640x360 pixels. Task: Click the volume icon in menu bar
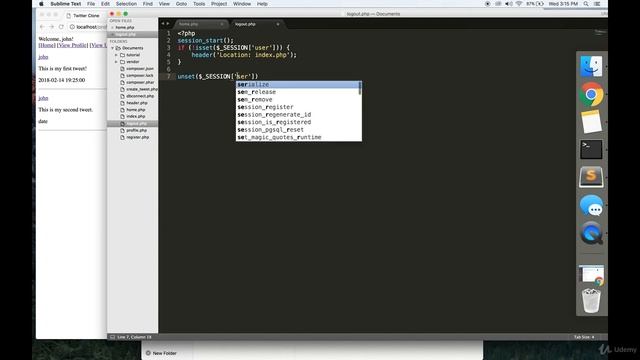[x=509, y=4]
